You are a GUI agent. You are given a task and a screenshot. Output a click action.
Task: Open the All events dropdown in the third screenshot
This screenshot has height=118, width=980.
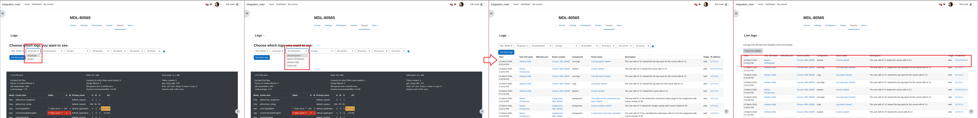[642, 46]
